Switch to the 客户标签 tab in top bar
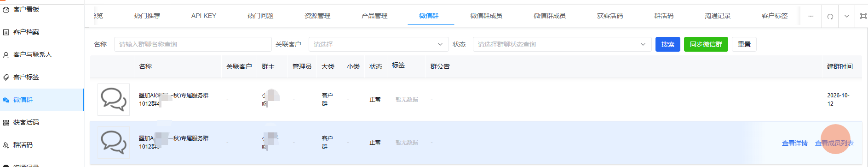The image size is (868, 167). (775, 16)
